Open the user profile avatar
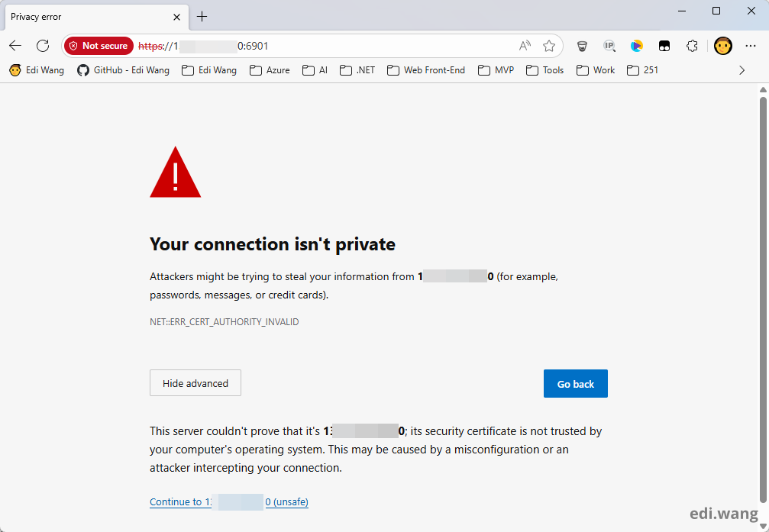The width and height of the screenshot is (769, 532). pos(722,46)
